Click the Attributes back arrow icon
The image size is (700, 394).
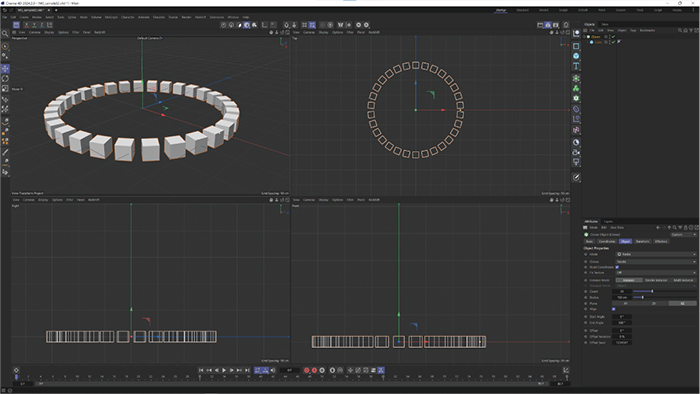[x=658, y=228]
